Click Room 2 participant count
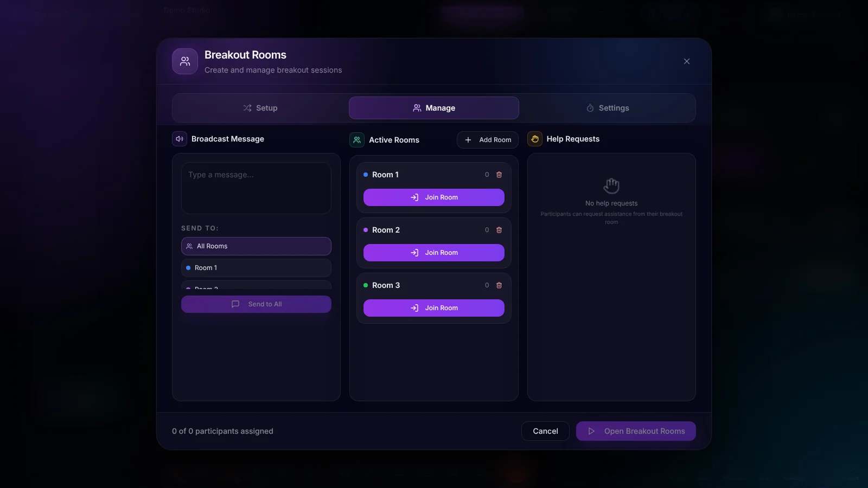This screenshot has width=868, height=488. (x=487, y=230)
